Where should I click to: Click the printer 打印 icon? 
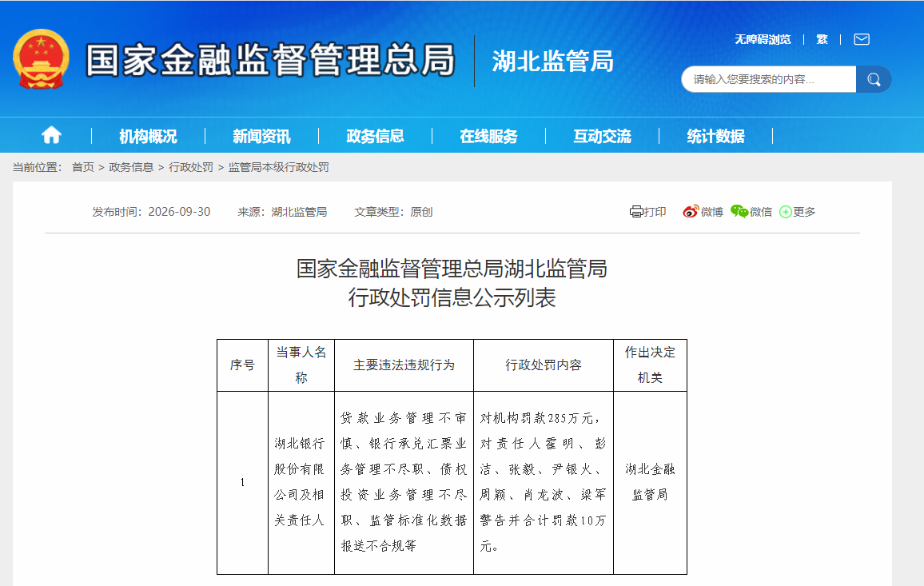pyautogui.click(x=647, y=212)
